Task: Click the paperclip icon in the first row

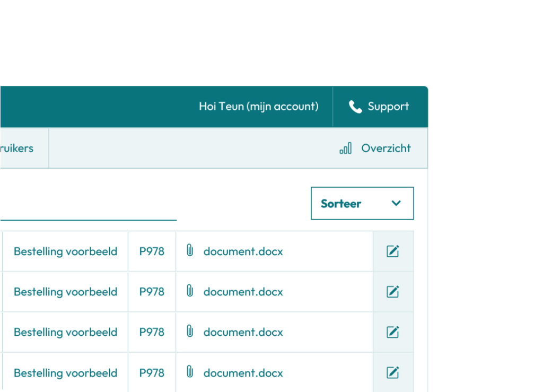Action: [190, 251]
